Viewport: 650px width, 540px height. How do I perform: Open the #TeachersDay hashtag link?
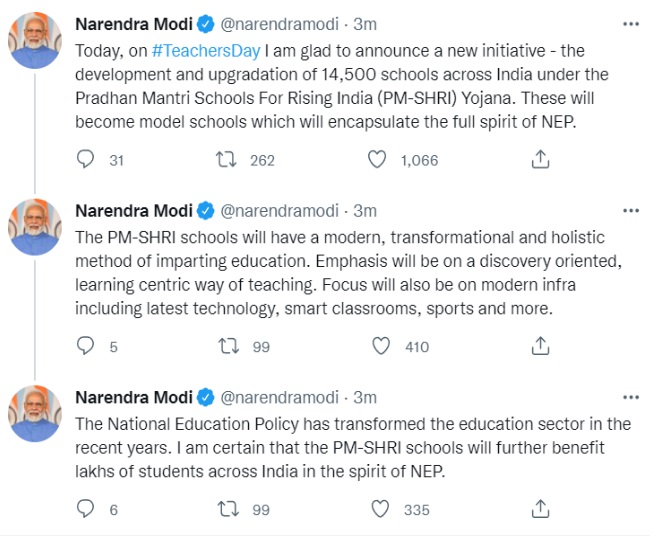click(x=195, y=47)
